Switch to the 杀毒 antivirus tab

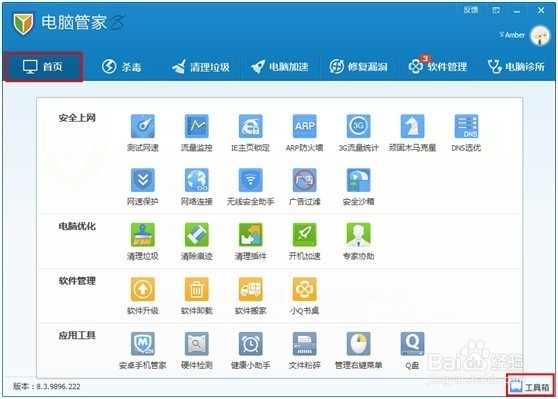click(121, 67)
